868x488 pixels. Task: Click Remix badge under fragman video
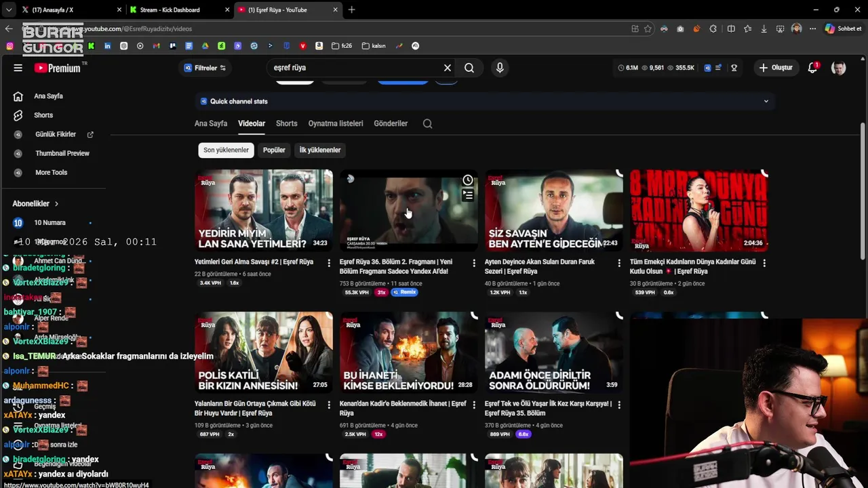coord(404,292)
